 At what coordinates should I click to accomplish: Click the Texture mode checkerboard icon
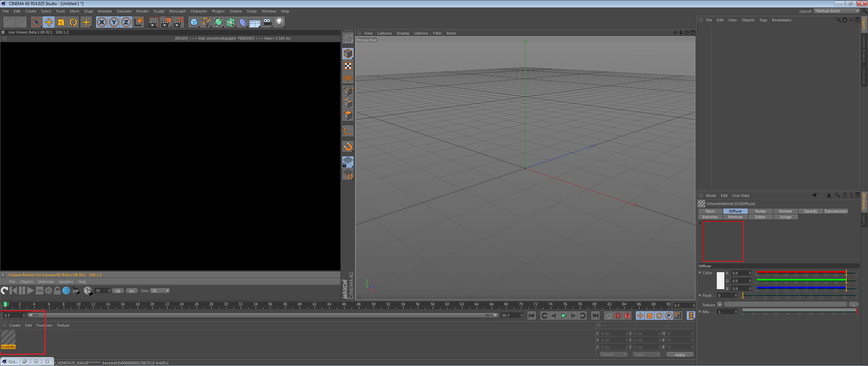[x=348, y=66]
